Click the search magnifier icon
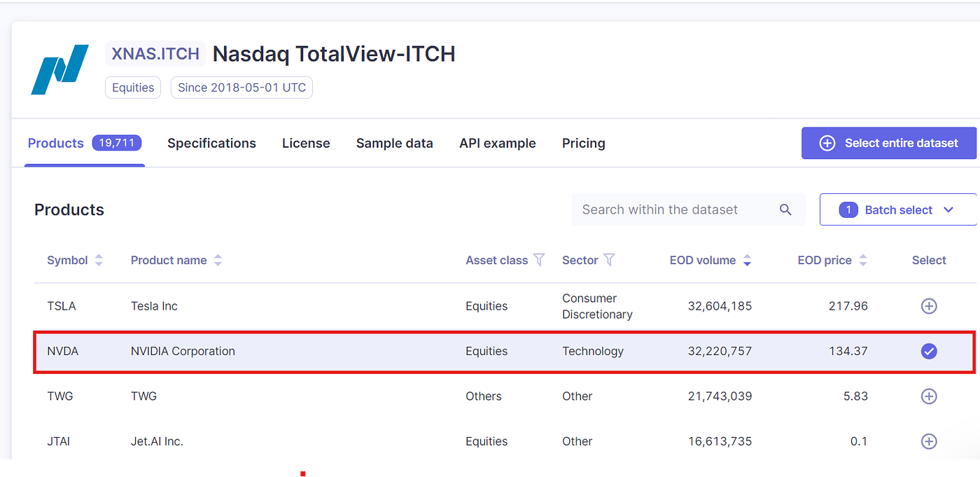Screen dimensions: 980x477 (785, 209)
